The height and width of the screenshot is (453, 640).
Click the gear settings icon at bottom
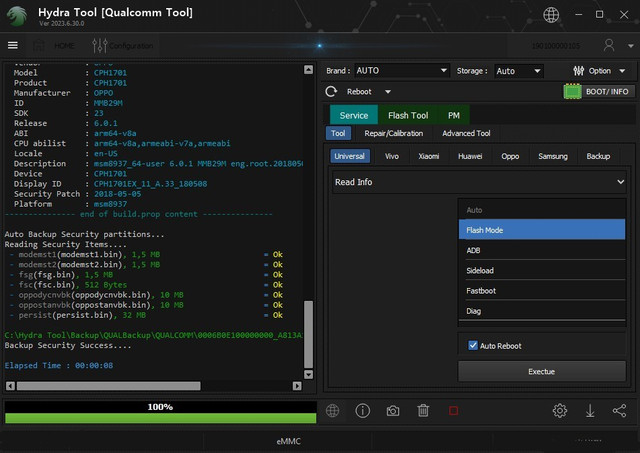pos(560,411)
